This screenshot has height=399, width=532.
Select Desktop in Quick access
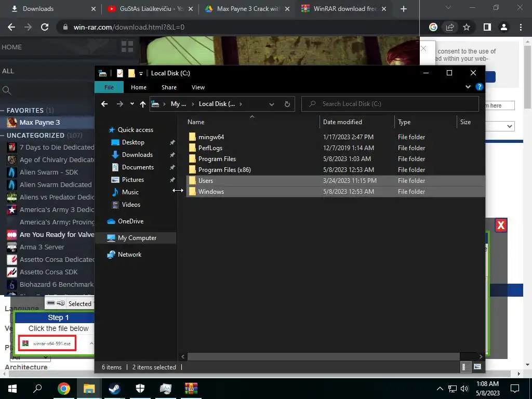pyautogui.click(x=133, y=142)
